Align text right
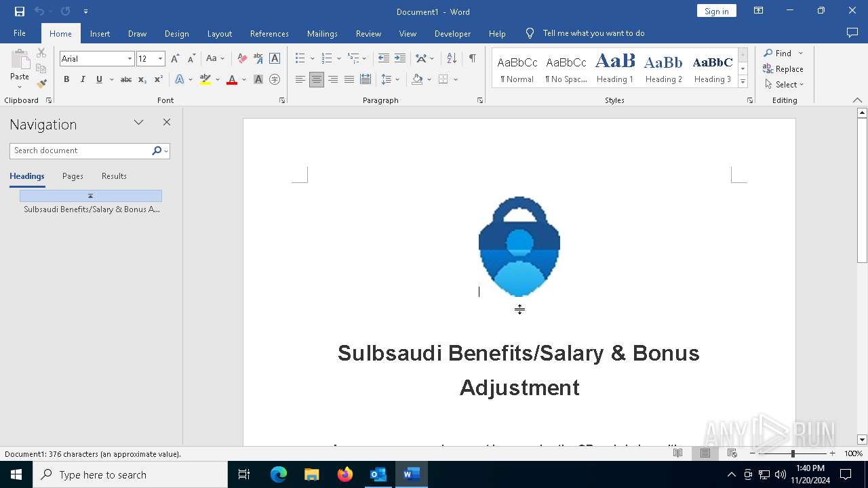The height and width of the screenshot is (488, 868). point(333,79)
